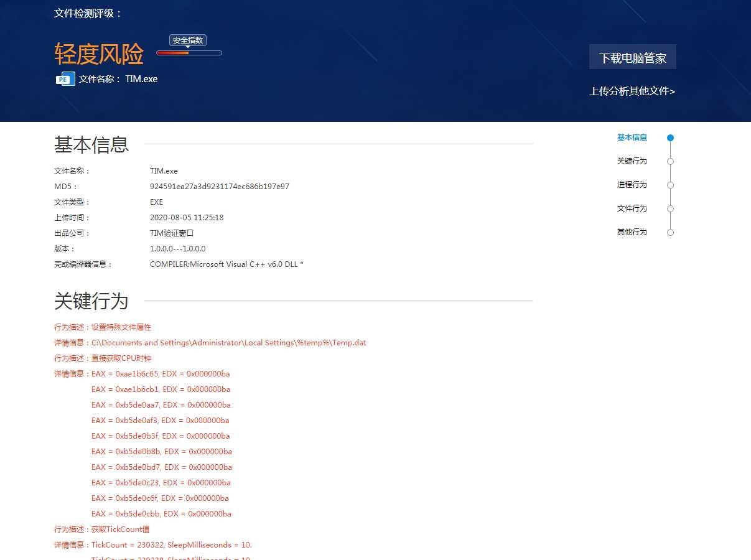Click the EAX = 0xb5de0b3f line
The height and width of the screenshot is (560, 751).
pyautogui.click(x=161, y=436)
